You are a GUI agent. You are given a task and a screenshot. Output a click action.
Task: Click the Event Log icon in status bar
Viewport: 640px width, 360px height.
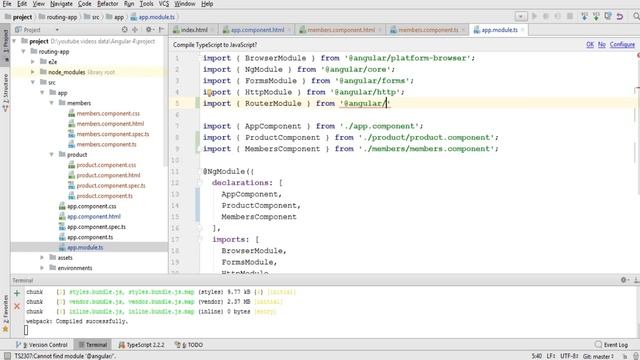tap(598, 344)
